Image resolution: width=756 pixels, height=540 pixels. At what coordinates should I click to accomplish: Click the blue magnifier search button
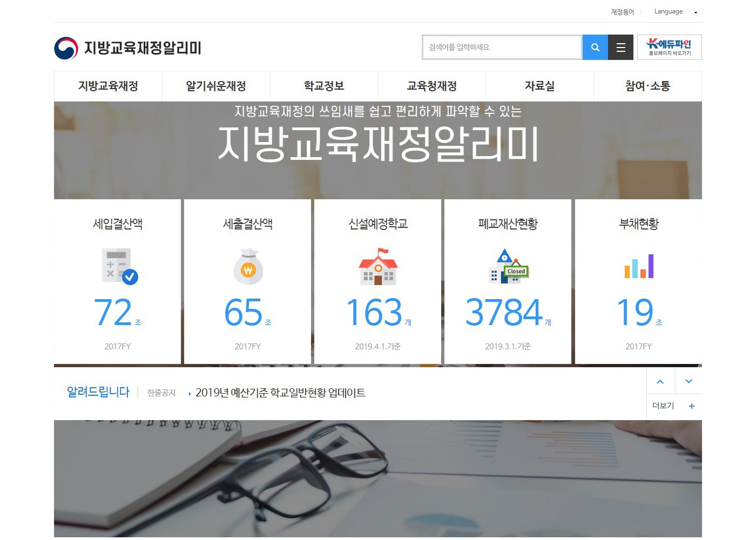click(x=595, y=48)
